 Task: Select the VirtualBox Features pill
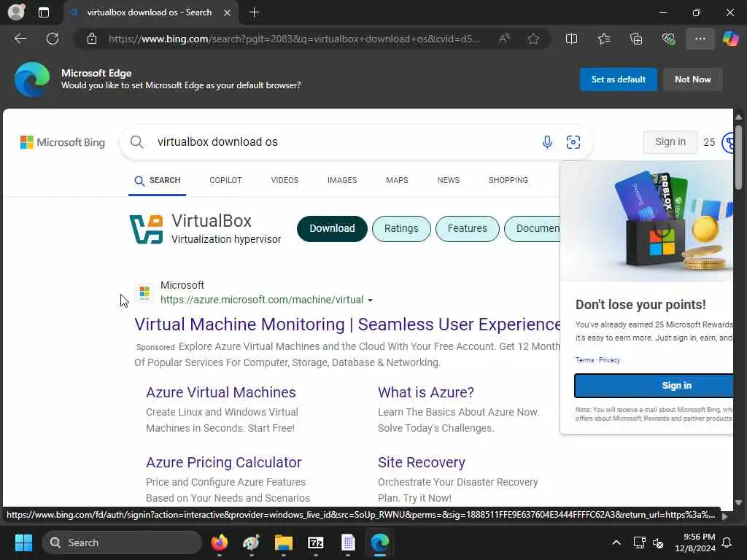click(x=468, y=228)
